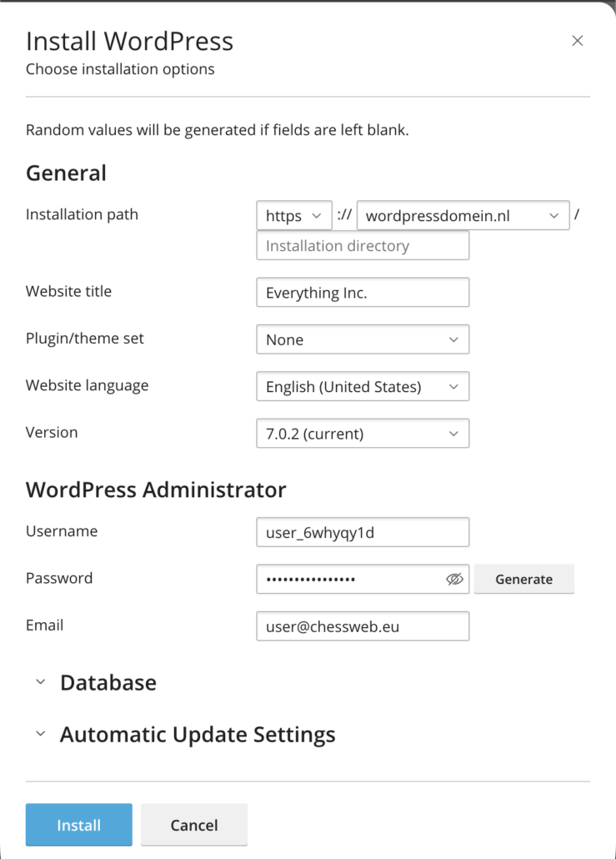Viewport: 616px width, 859px height.
Task: Click the 'Installation path' label
Action: point(83,214)
